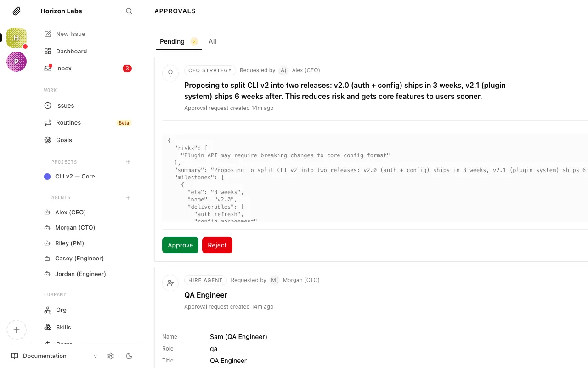Open CLI v2 — Core project
The height and width of the screenshot is (368, 588).
tap(88, 177)
